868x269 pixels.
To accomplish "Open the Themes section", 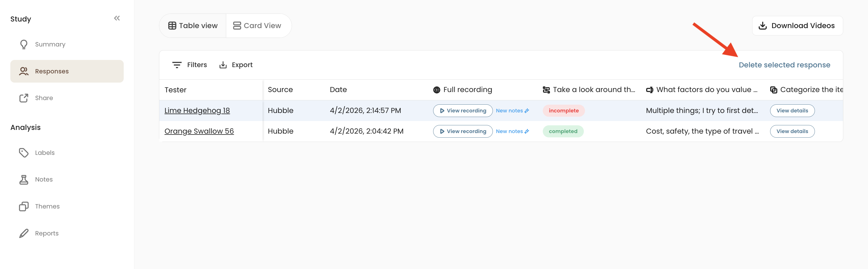I will [x=67, y=206].
